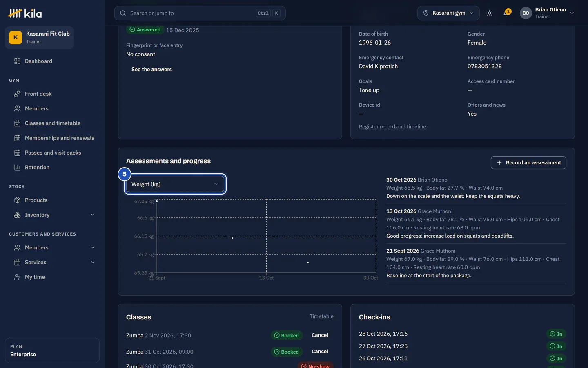This screenshot has width=588, height=368.
Task: Open the Kasarani gym location dropdown
Action: (448, 13)
